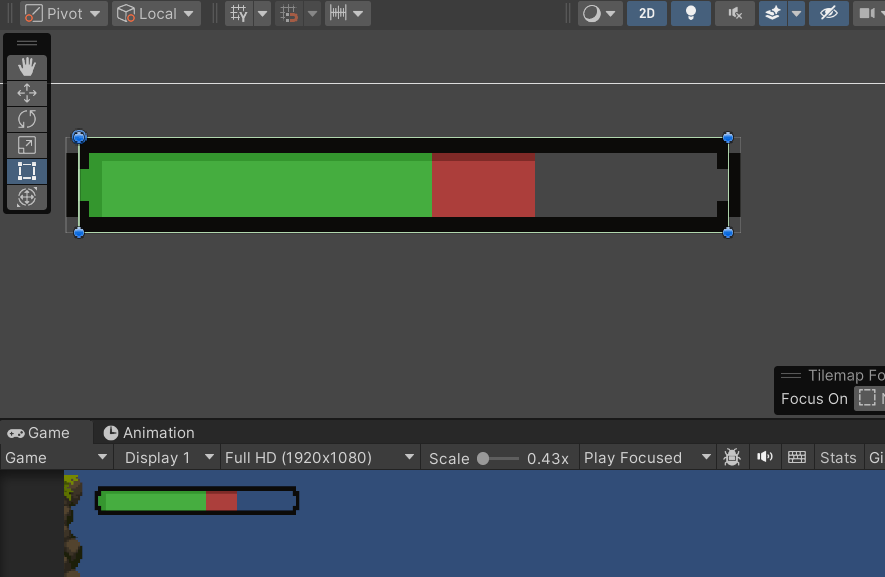Click the Tilemap Focus overlay handle
885x577 pixels.
pos(791,375)
